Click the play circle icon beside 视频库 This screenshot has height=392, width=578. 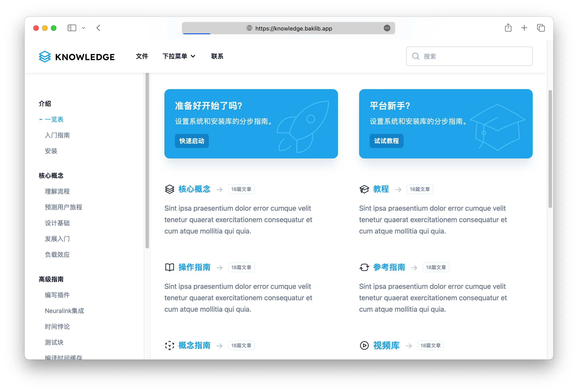[364, 345]
